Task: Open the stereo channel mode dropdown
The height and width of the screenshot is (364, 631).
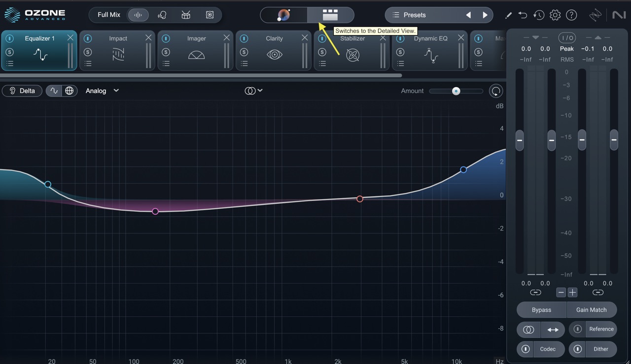Action: coord(253,91)
